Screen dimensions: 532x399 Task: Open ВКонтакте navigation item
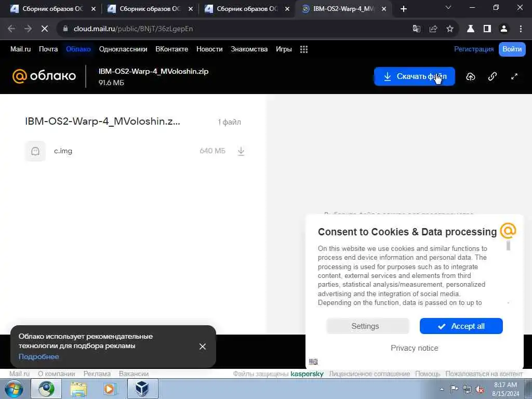pos(171,49)
